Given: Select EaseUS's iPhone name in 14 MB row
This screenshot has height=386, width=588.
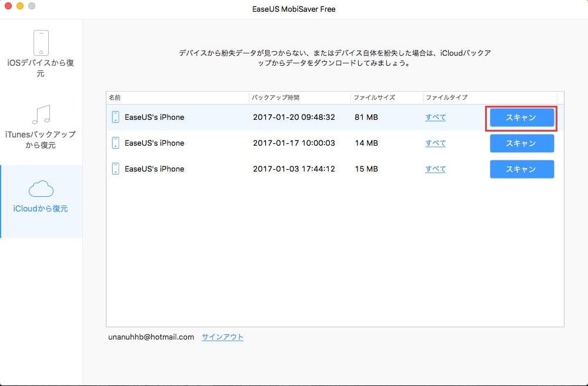Looking at the screenshot, I should point(155,143).
